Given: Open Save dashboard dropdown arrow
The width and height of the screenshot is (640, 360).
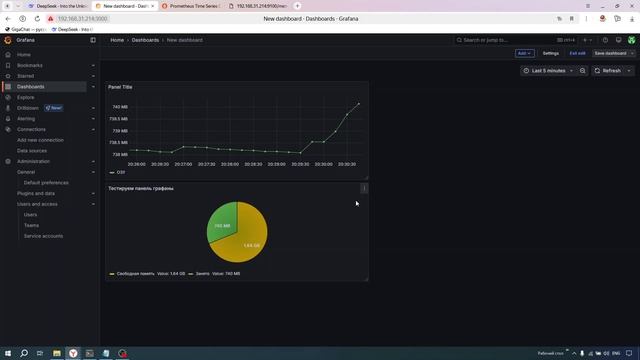Looking at the screenshot, I should coord(632,53).
